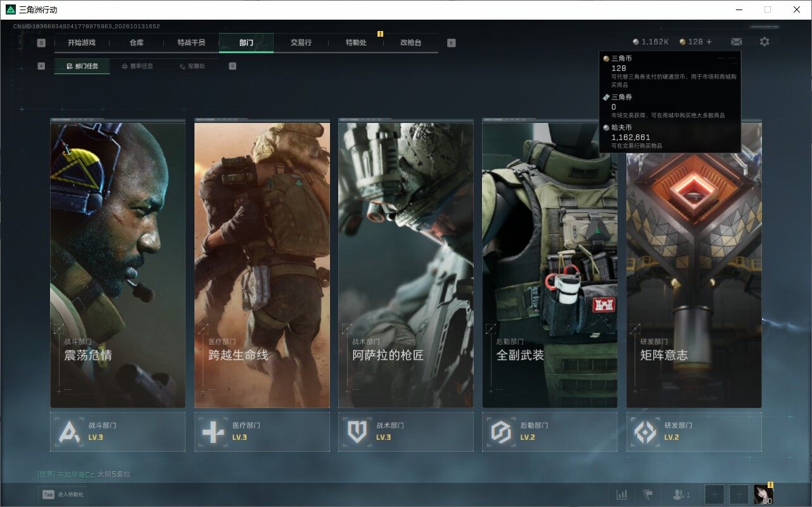
Task: Open the 交易行 tab
Action: pyautogui.click(x=301, y=42)
